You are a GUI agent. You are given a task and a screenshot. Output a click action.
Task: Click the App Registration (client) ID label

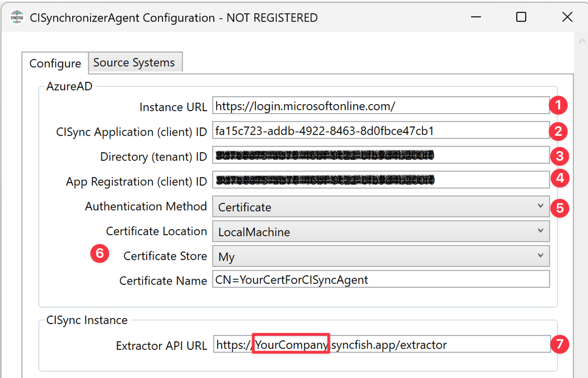[x=136, y=181]
